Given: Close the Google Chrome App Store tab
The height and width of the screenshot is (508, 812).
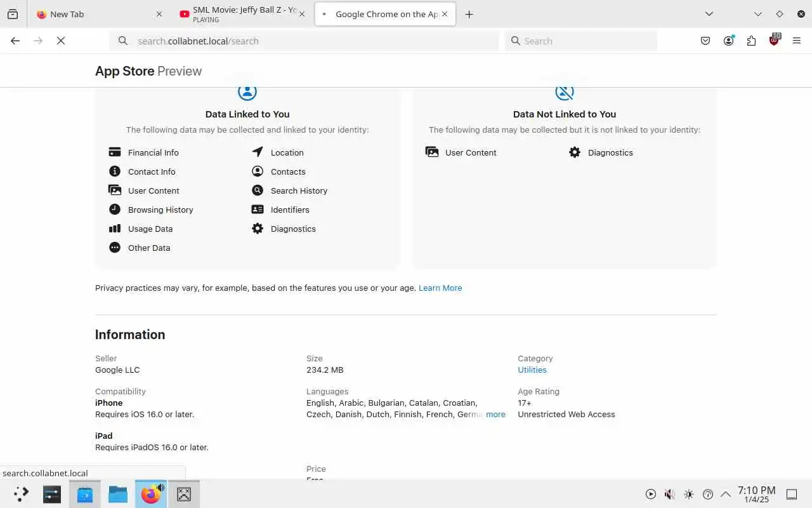Looking at the screenshot, I should click(444, 14).
